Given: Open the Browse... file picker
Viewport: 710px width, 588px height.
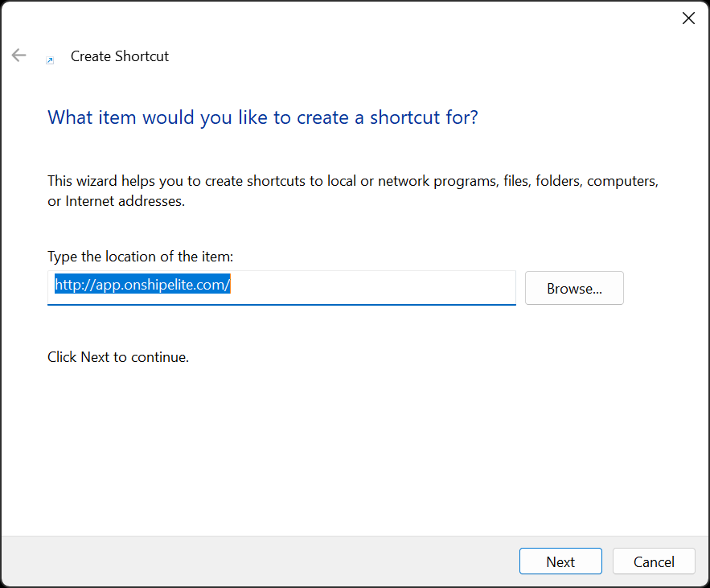Looking at the screenshot, I should coord(574,288).
